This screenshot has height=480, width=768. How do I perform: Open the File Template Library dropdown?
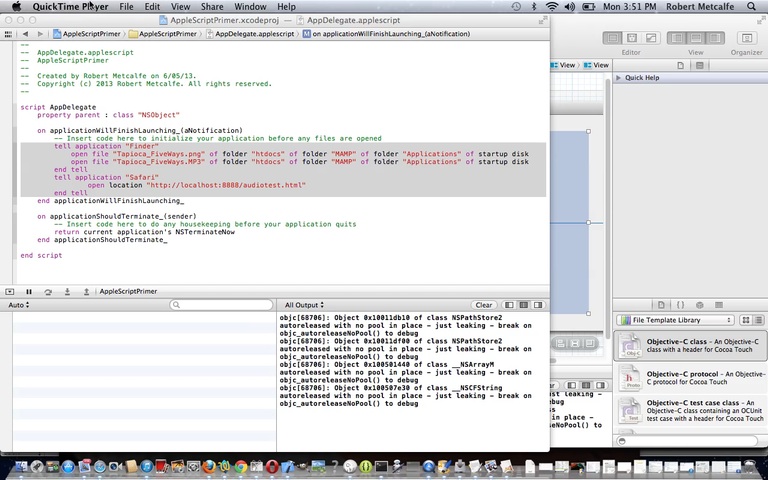point(675,320)
